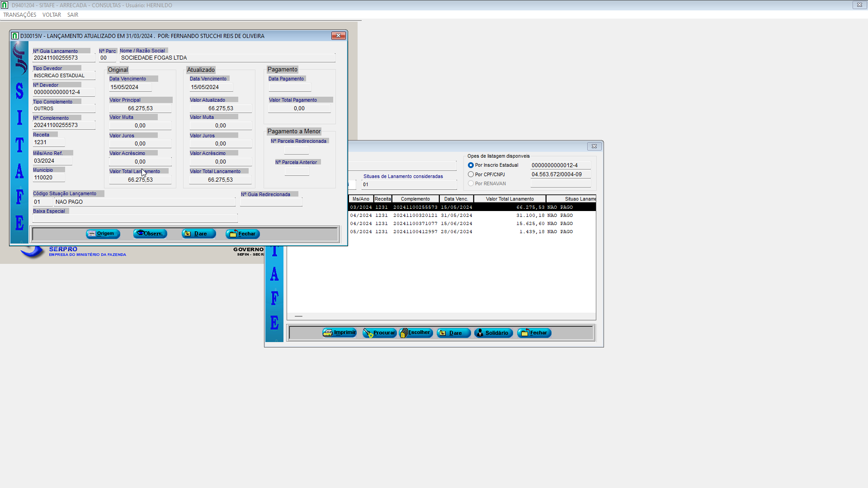Select Por CPF/CNPJ radio option

[471, 174]
